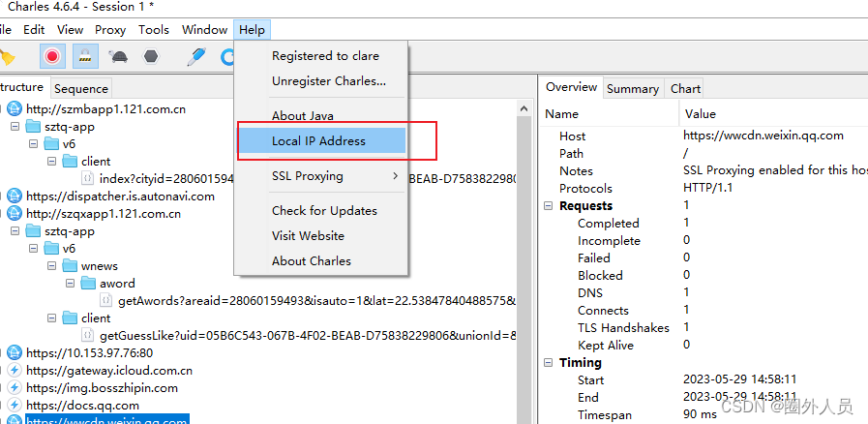Click the 90 ms Timespan value
Image resolution: width=868 pixels, height=424 pixels.
tap(702, 414)
